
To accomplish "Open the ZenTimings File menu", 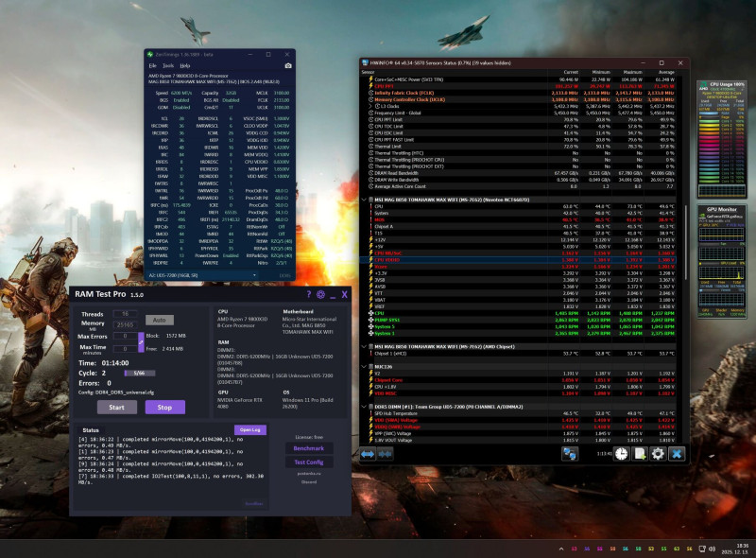I will coord(153,65).
